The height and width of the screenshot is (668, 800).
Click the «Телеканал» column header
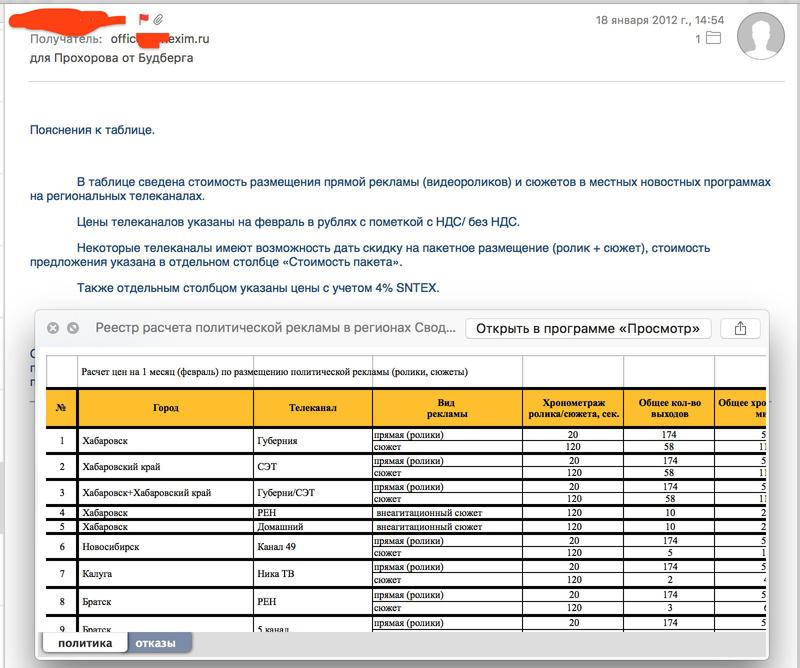click(313, 408)
